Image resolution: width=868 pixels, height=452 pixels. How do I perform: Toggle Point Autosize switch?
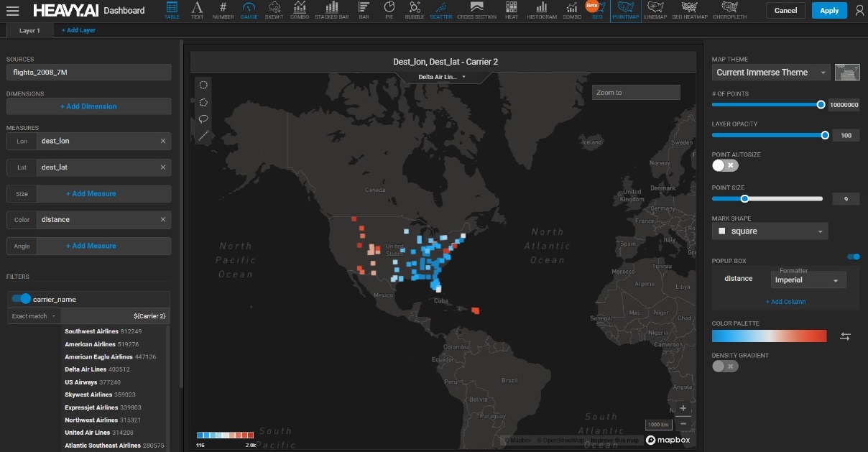(725, 165)
